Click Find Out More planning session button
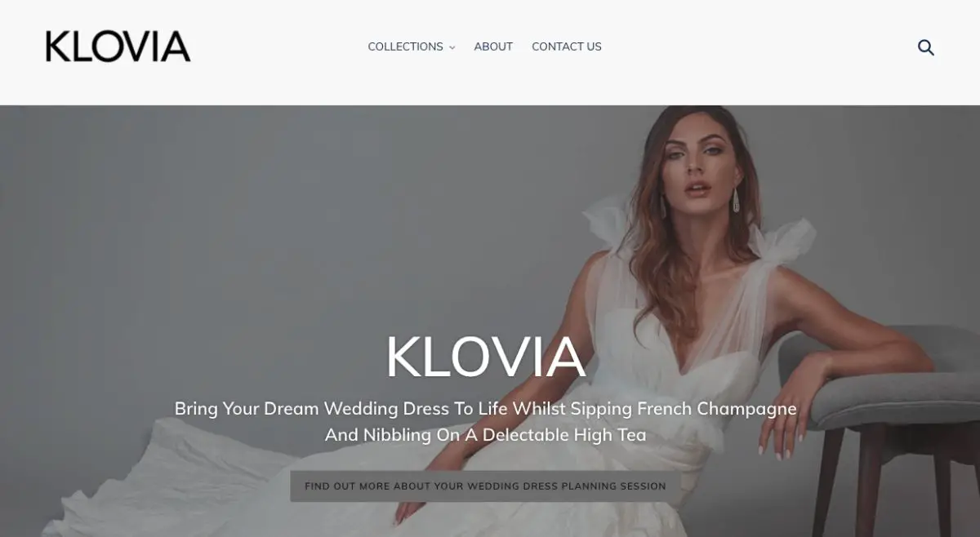 click(485, 486)
